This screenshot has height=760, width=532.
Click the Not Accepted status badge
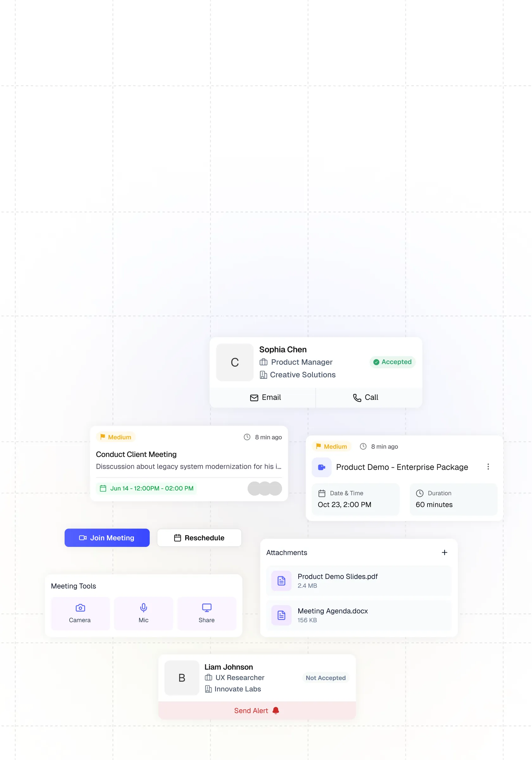click(x=325, y=678)
